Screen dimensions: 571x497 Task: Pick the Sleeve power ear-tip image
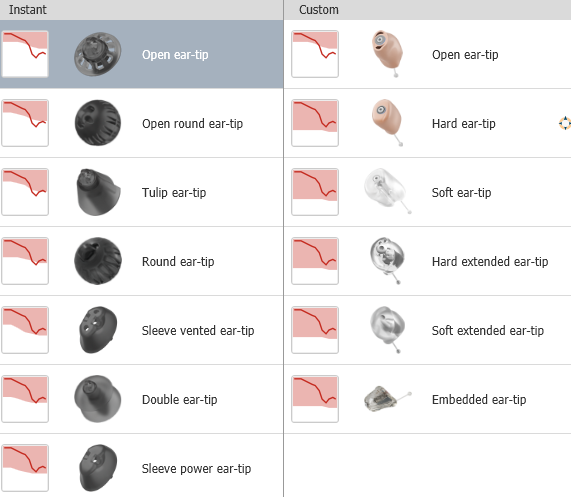click(x=98, y=468)
